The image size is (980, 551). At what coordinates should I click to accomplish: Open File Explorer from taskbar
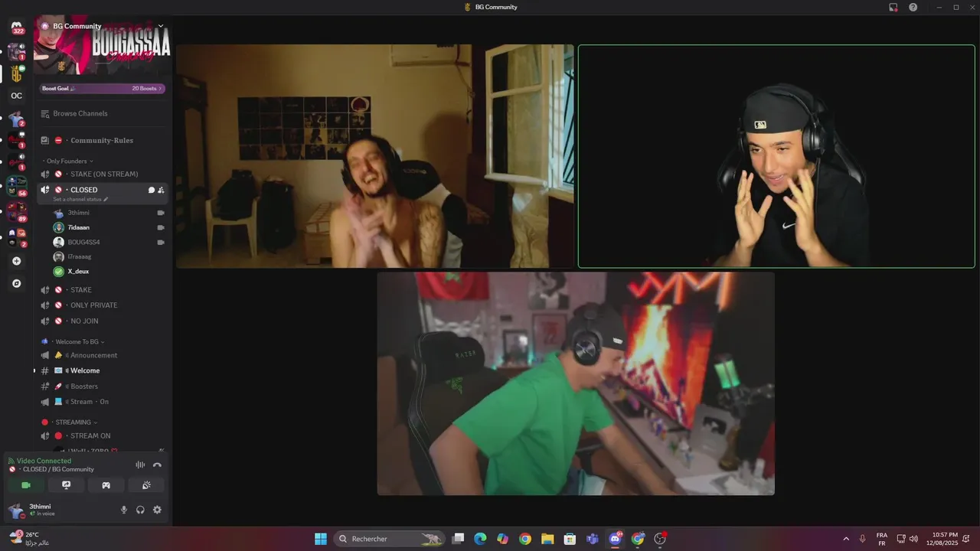547,539
